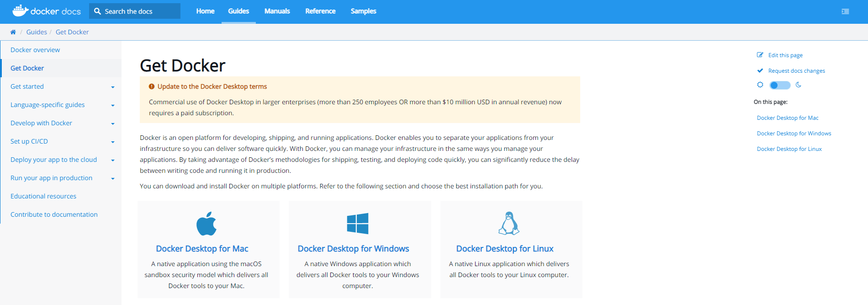Expand Run your app in production arrow
This screenshot has height=305, width=868.
[113, 178]
